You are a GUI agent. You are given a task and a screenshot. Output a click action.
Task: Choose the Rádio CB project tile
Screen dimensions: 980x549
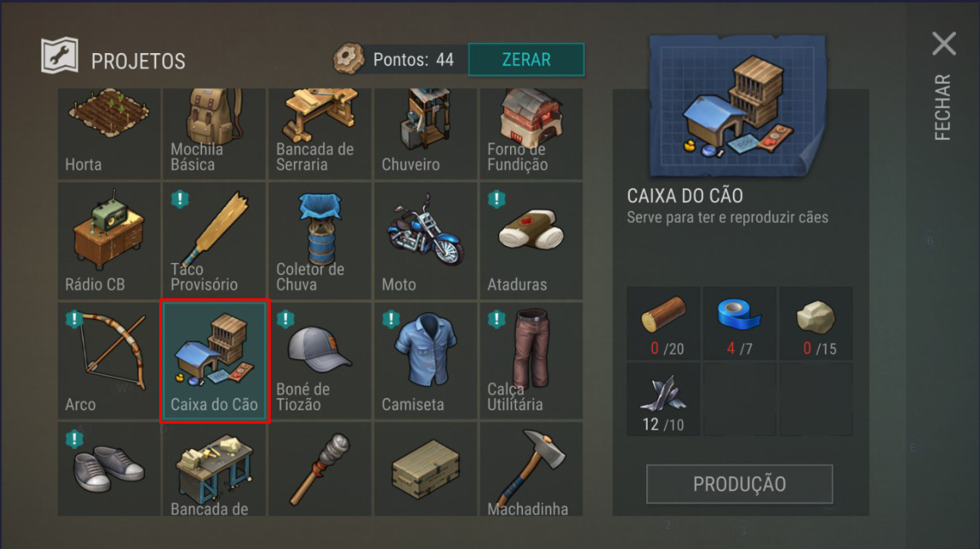109,240
